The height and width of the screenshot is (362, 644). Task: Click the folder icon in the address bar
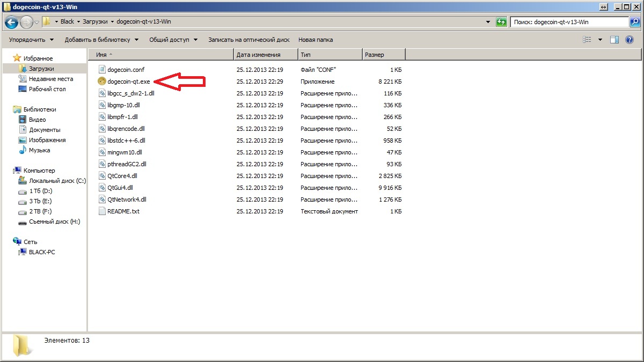[47, 22]
